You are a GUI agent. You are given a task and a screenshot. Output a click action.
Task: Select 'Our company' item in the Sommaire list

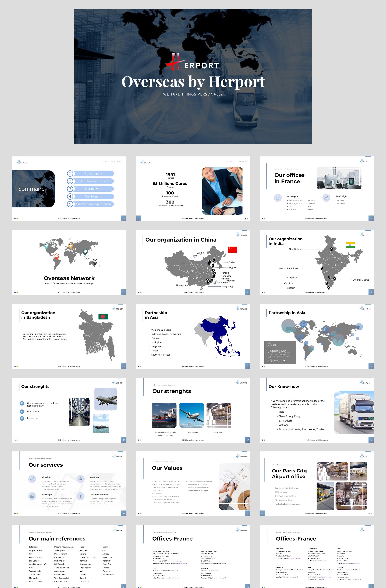click(93, 174)
